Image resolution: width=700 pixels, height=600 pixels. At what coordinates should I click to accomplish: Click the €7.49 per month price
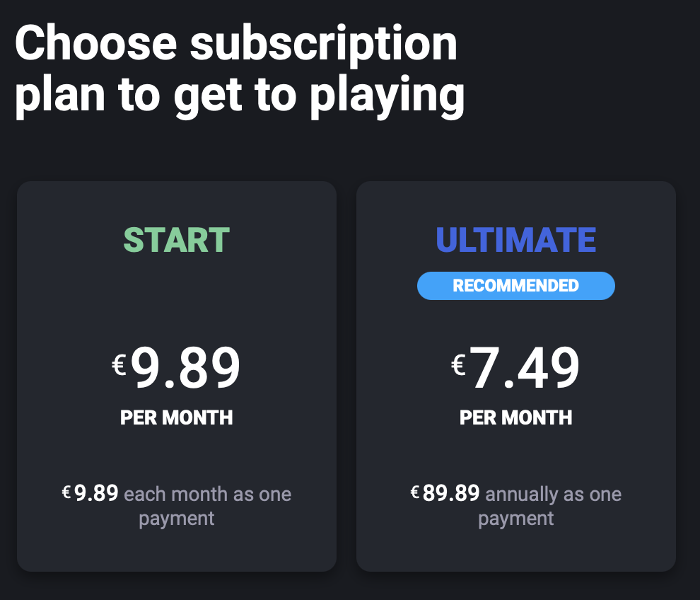[515, 367]
